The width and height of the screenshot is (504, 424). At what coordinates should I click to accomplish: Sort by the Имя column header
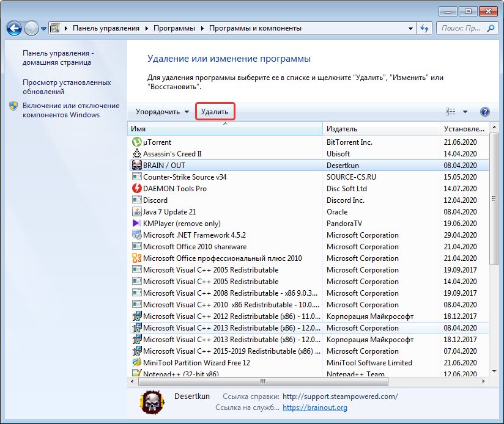225,129
